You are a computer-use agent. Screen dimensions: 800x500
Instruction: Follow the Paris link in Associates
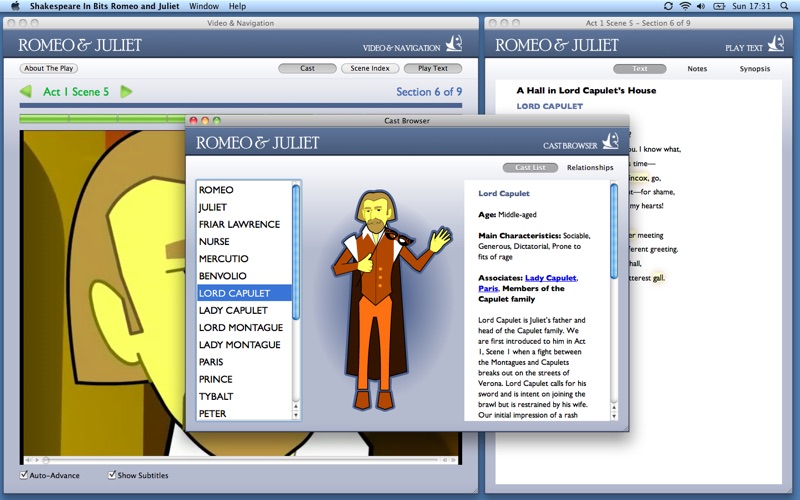tap(488, 288)
